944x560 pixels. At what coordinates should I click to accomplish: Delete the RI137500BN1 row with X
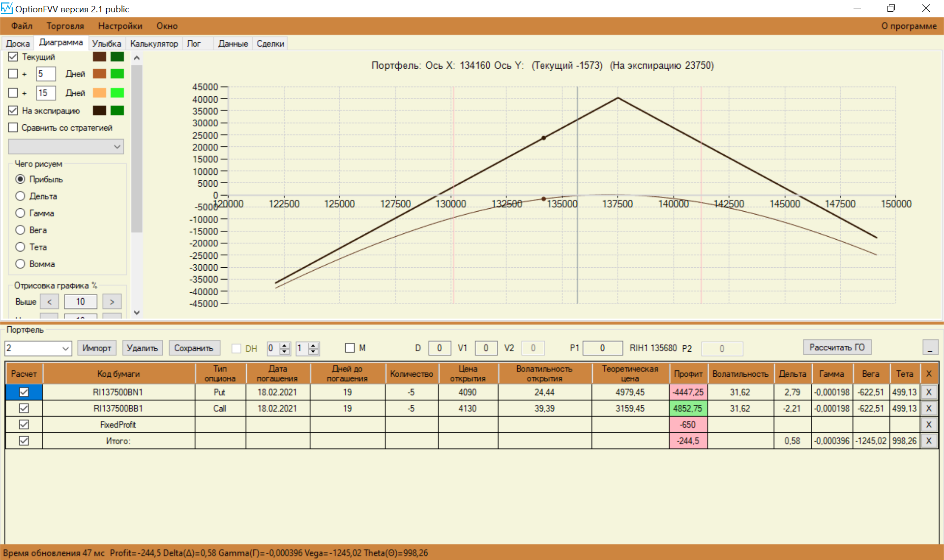(x=928, y=392)
